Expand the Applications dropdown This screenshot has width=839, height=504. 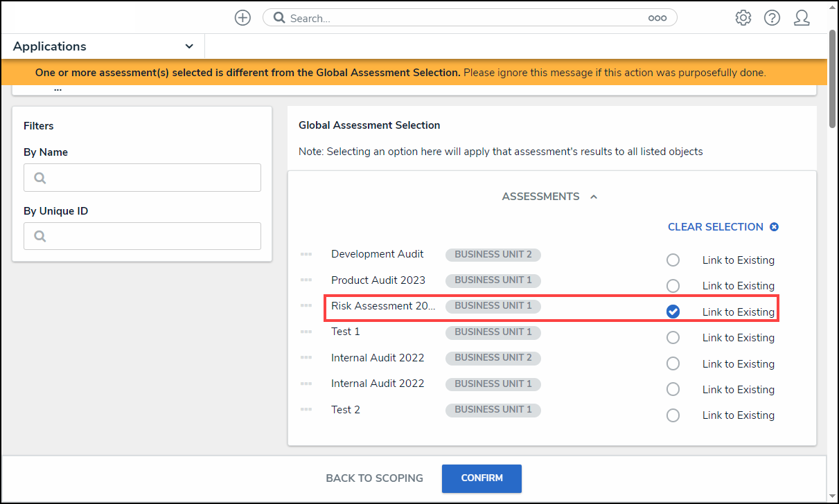point(189,46)
